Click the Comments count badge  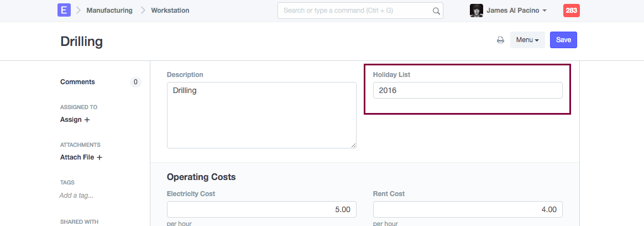135,82
